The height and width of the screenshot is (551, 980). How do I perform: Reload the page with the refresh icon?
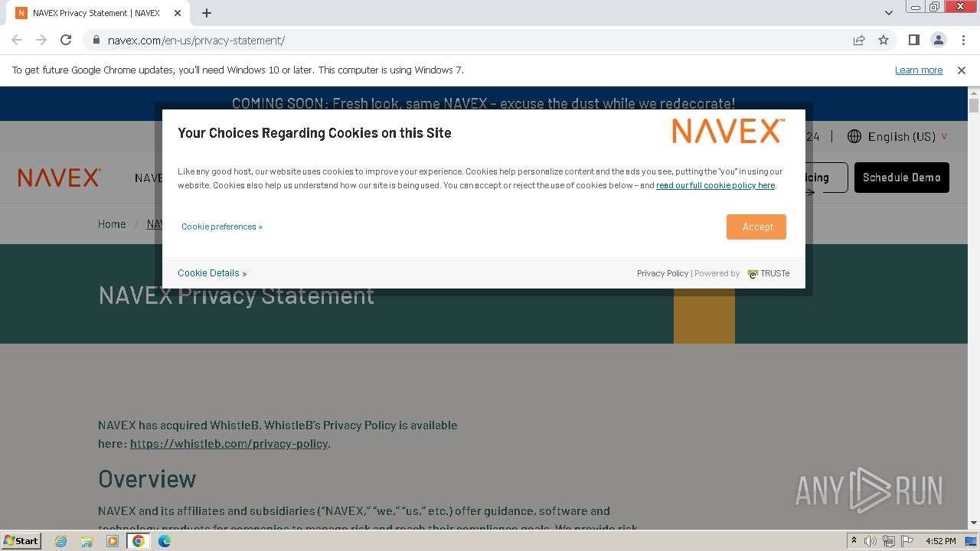(66, 40)
